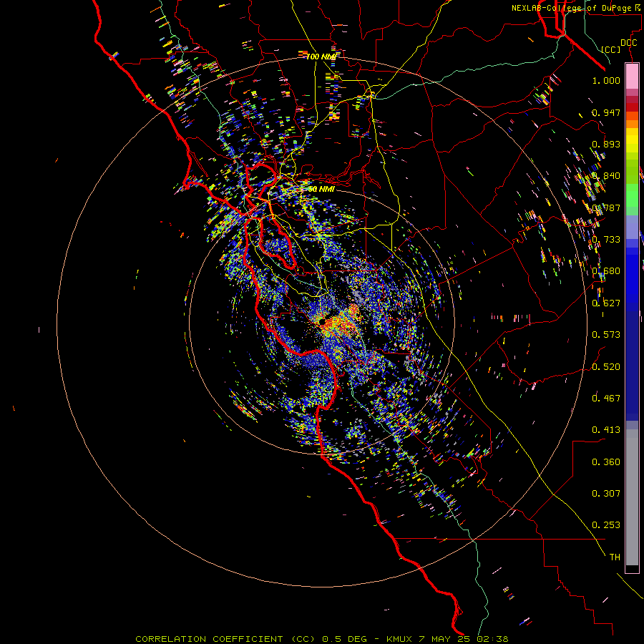Click the 0.467 scale value
644x644 pixels.
click(x=606, y=398)
